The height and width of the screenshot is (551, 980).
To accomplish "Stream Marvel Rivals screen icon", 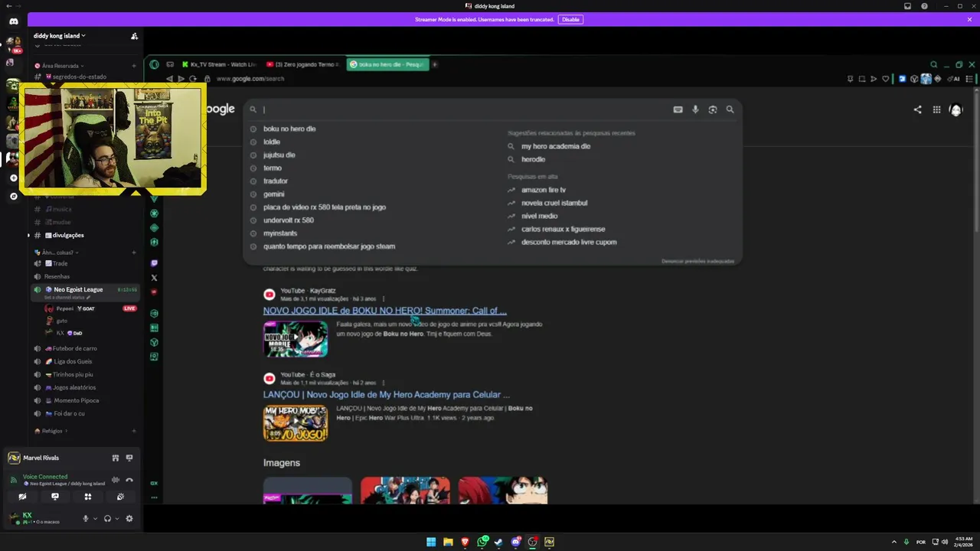I will (x=129, y=458).
